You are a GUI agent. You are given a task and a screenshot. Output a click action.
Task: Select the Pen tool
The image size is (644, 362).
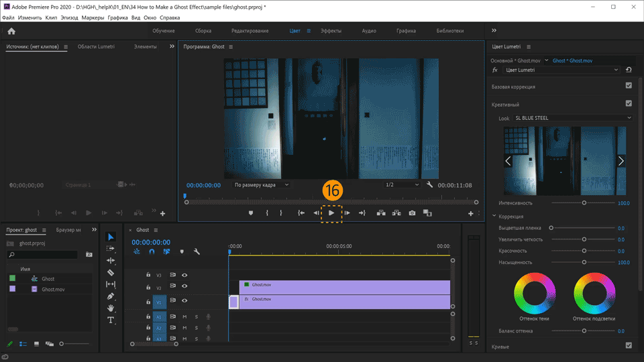(x=111, y=296)
